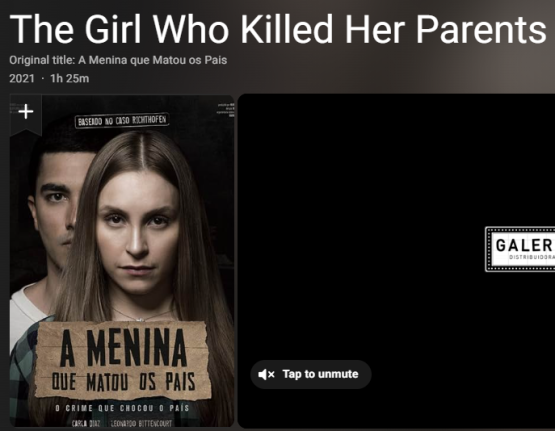
Task: Add movie to watchlist with plus ribbon
Action: (25, 114)
